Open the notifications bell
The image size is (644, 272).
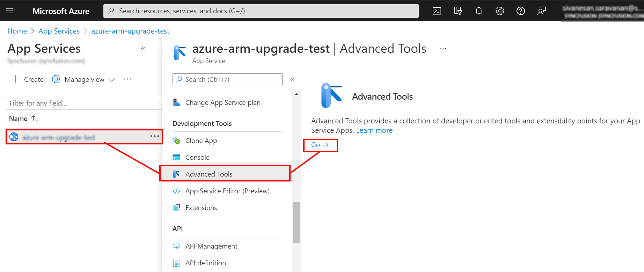point(478,10)
